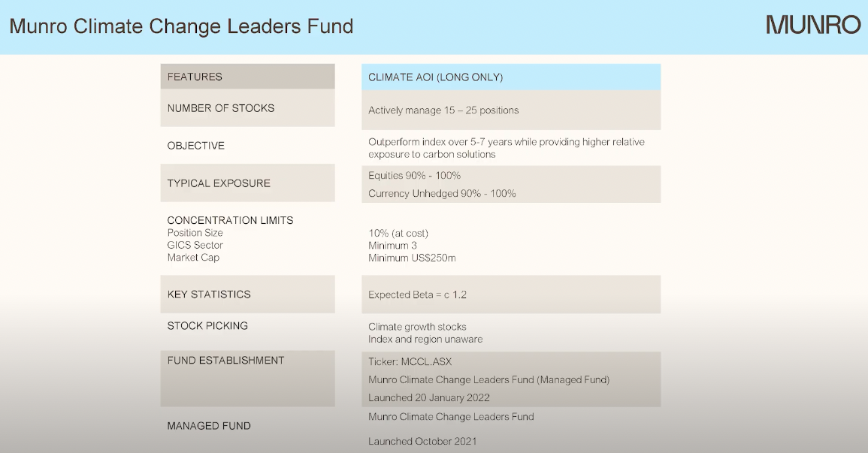
Task: Select the NUMBER OF STOCKS row label
Action: 221,108
